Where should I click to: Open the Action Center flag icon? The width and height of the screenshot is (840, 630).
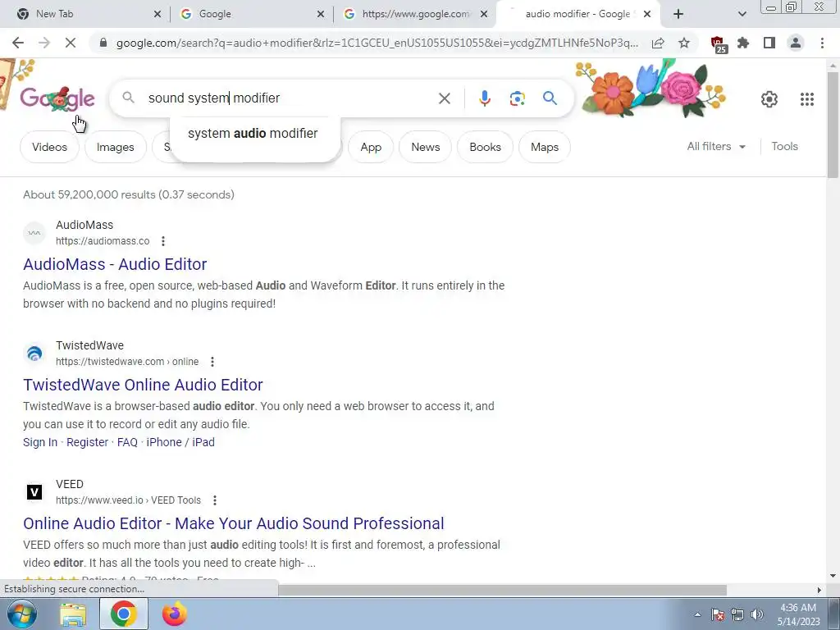click(718, 614)
